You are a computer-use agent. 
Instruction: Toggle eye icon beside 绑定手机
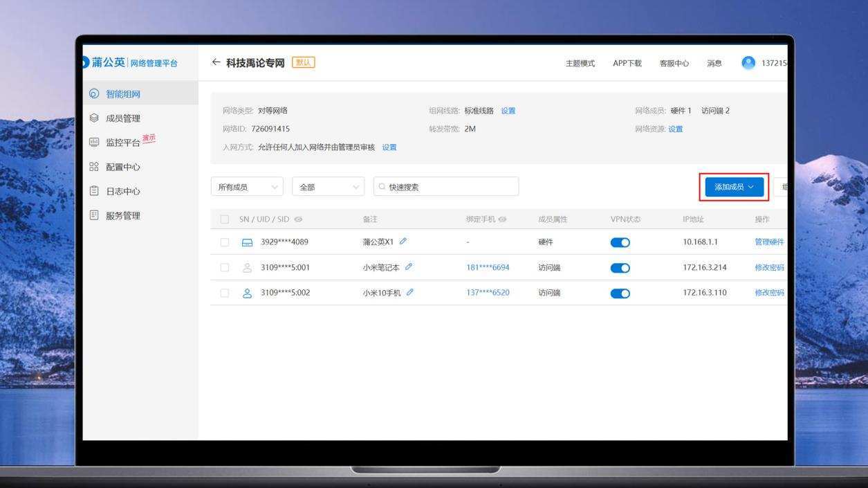pos(502,219)
